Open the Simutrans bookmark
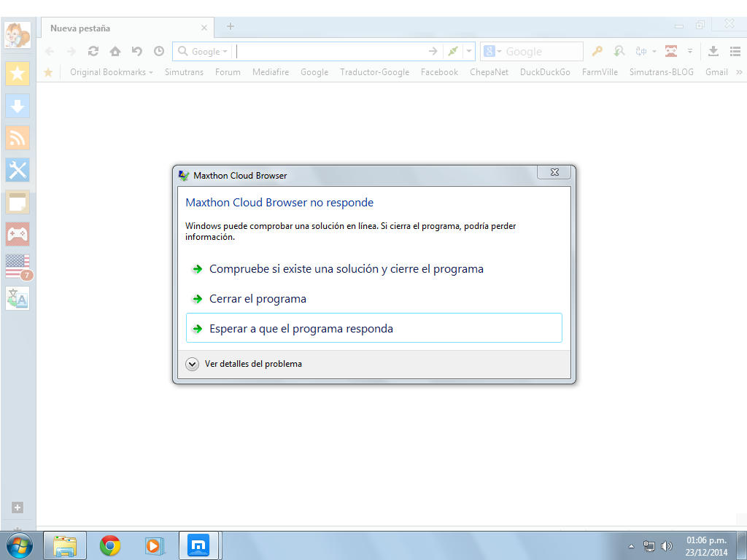 point(184,72)
